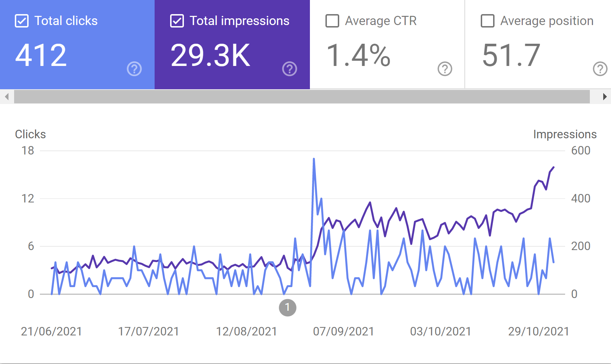Open help icon on Average position card
Viewport: 611px width, 364px height.
click(x=600, y=69)
